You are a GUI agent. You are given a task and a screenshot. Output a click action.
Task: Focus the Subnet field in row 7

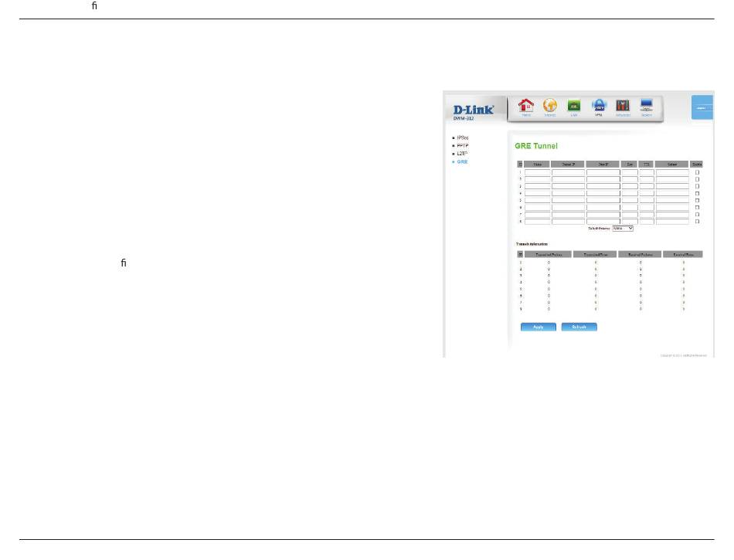[x=672, y=214]
